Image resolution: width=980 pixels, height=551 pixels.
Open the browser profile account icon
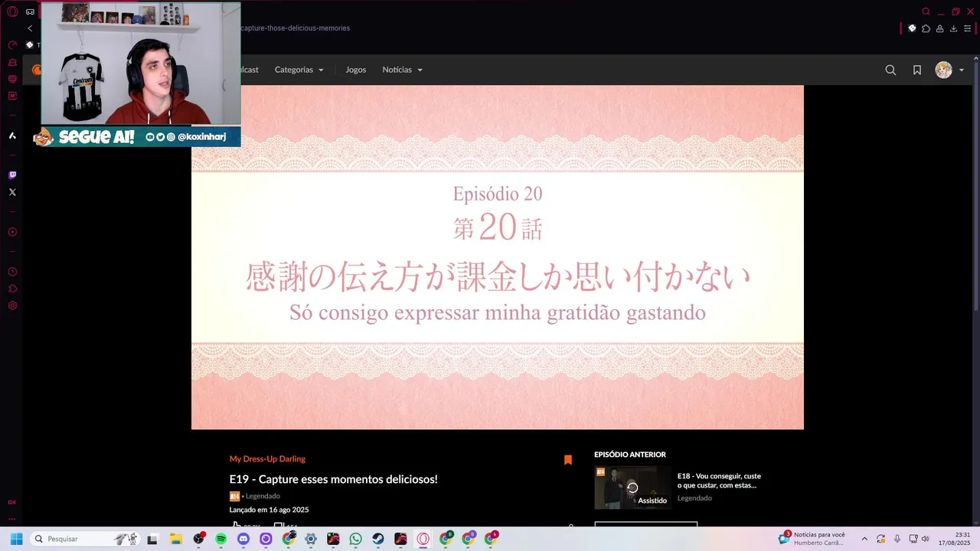coord(939,28)
